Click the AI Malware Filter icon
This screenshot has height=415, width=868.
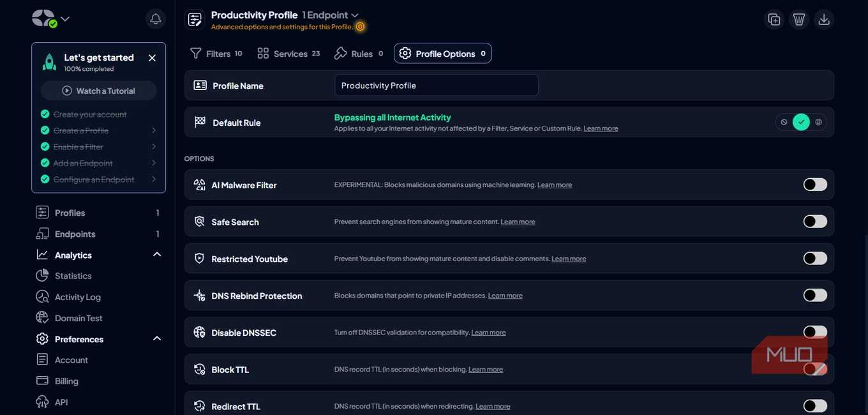tap(199, 185)
